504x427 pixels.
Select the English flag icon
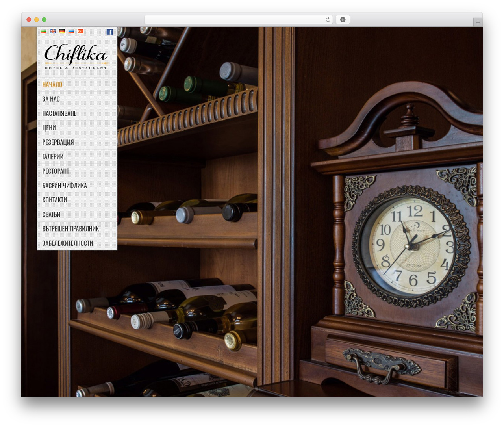tap(53, 31)
